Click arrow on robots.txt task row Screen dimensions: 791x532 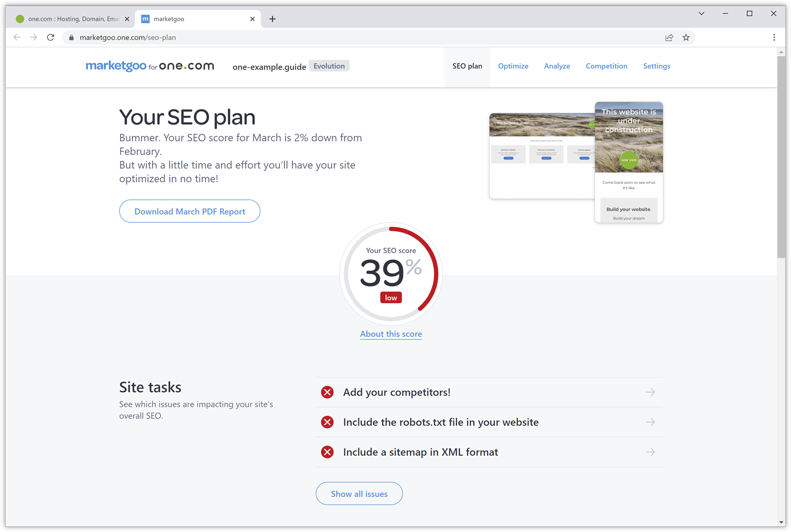[x=650, y=422]
